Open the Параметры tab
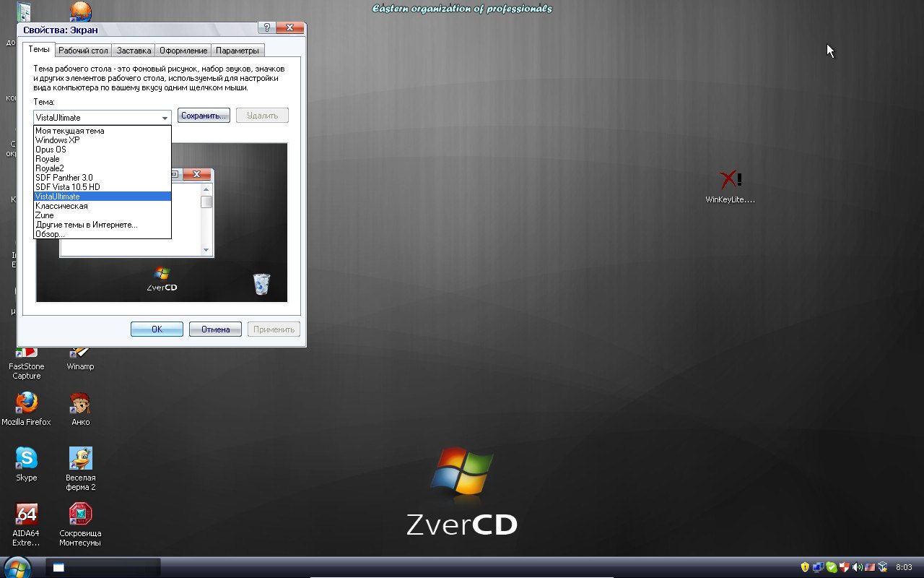 pyautogui.click(x=237, y=51)
